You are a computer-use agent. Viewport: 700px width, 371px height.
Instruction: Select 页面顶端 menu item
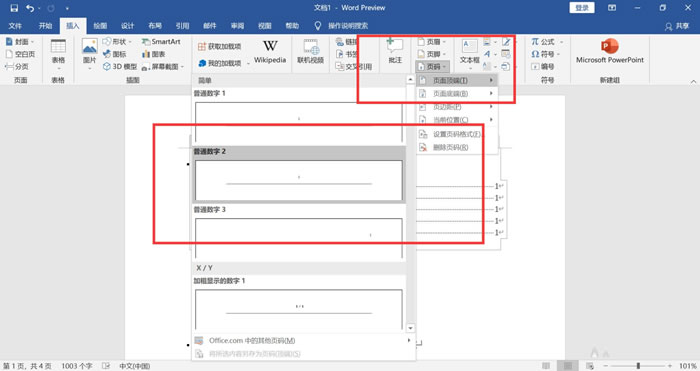[457, 80]
